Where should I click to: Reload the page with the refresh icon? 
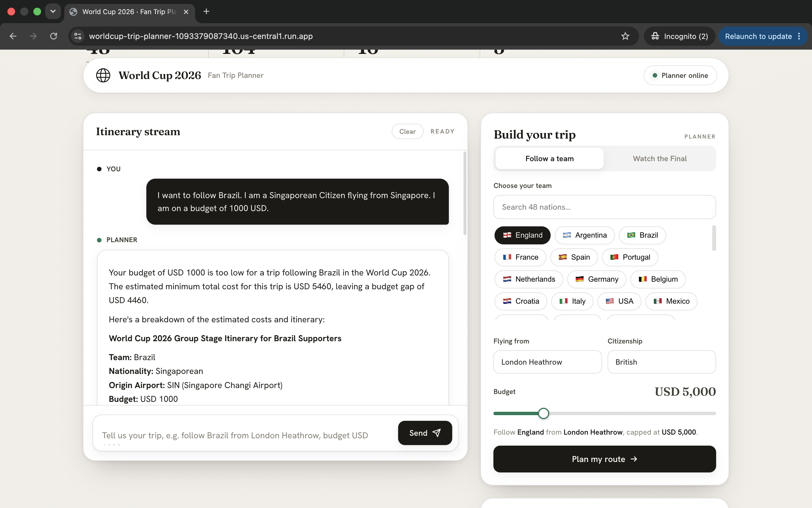click(54, 36)
